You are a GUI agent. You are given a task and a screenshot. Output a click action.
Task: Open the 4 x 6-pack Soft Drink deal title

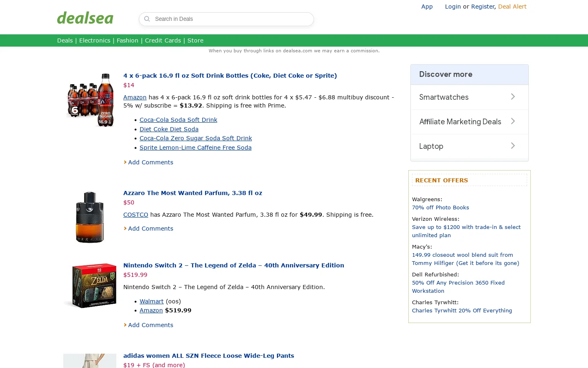coord(230,76)
